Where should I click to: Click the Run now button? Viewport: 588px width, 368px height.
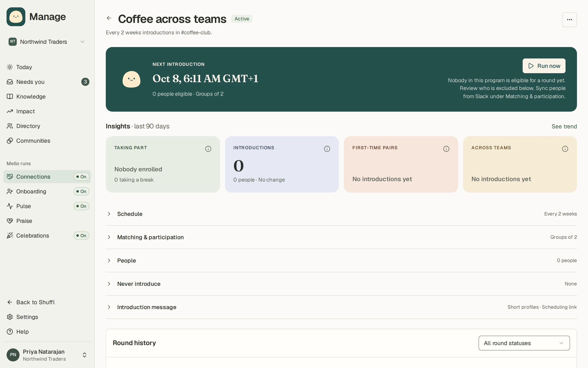coord(544,66)
